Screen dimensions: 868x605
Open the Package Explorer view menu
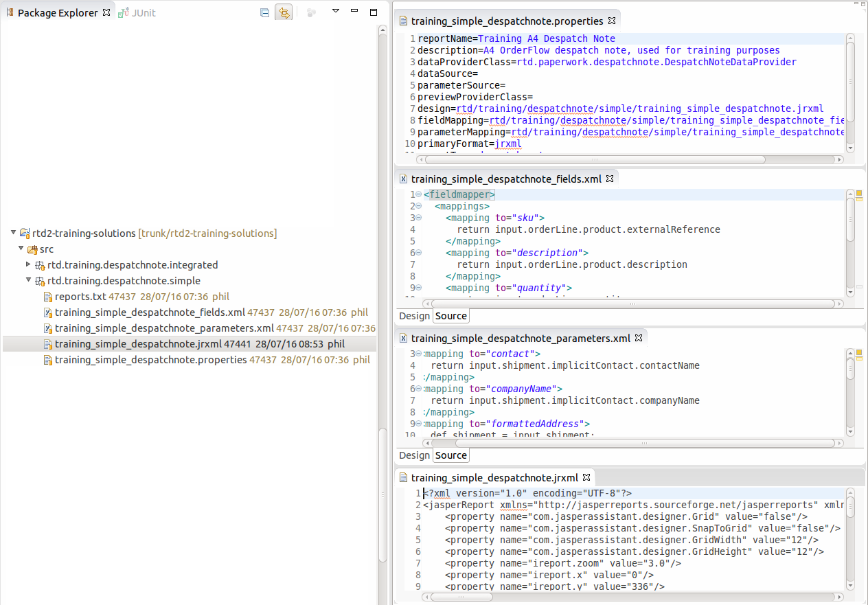335,12
